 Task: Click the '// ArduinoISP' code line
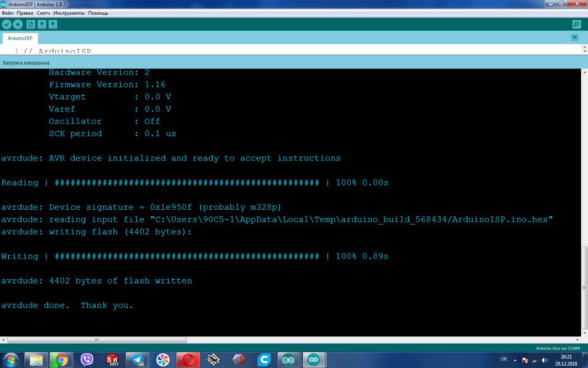pyautogui.click(x=57, y=51)
